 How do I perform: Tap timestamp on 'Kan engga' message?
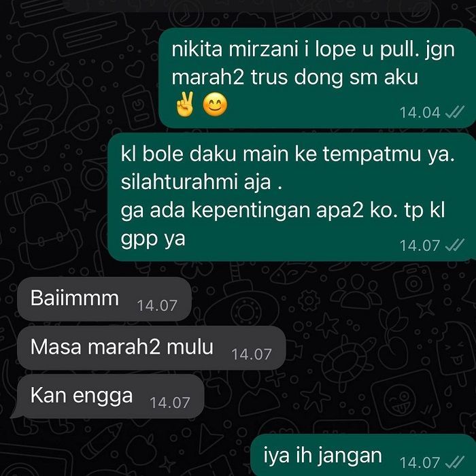tap(170, 403)
